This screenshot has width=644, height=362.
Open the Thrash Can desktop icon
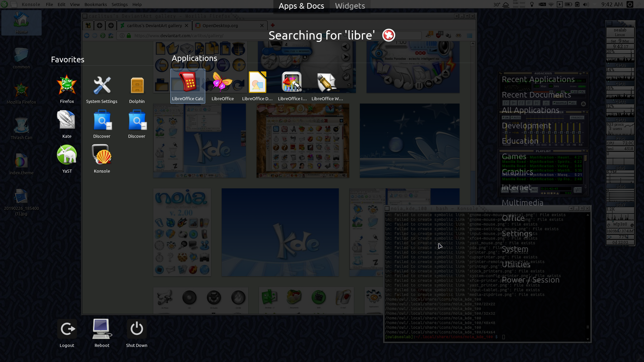21,128
